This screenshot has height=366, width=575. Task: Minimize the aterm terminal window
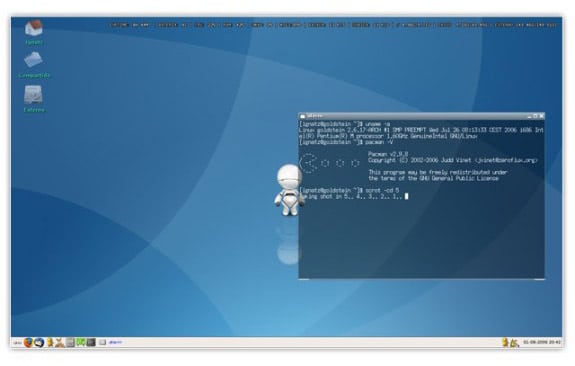tap(529, 116)
